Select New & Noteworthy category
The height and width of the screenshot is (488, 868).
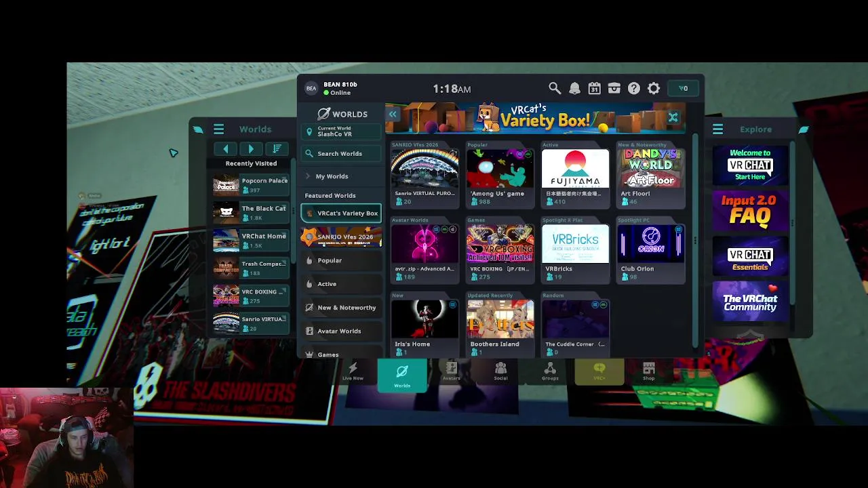(341, 308)
